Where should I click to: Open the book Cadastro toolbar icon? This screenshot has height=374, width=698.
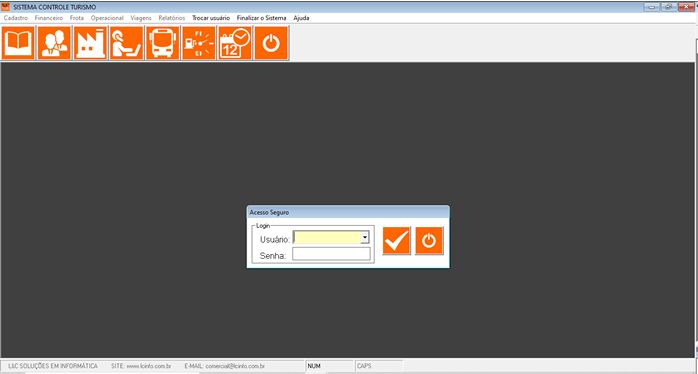(18, 43)
